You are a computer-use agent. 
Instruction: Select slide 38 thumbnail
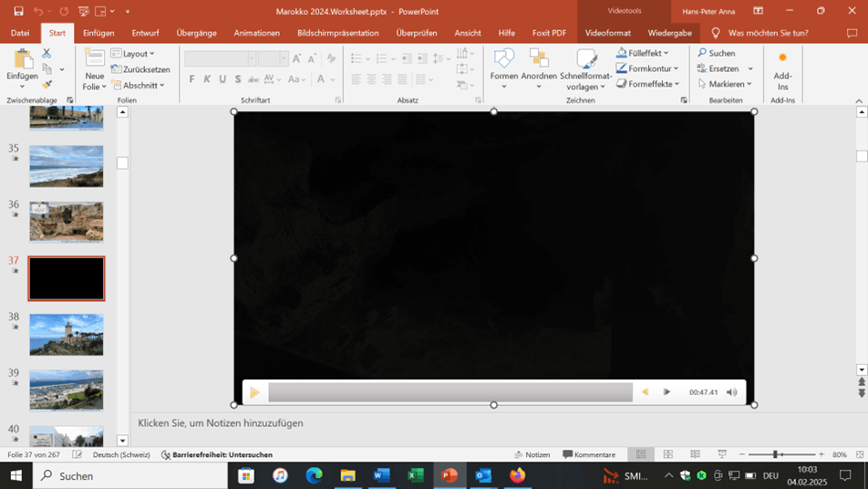(x=67, y=335)
